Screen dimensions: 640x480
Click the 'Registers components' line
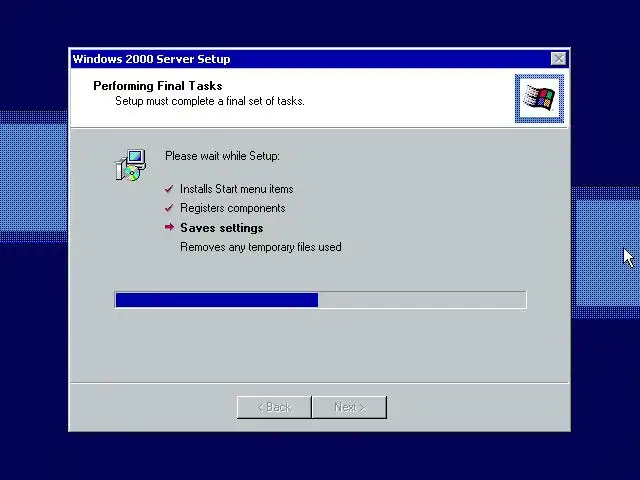pyautogui.click(x=233, y=208)
